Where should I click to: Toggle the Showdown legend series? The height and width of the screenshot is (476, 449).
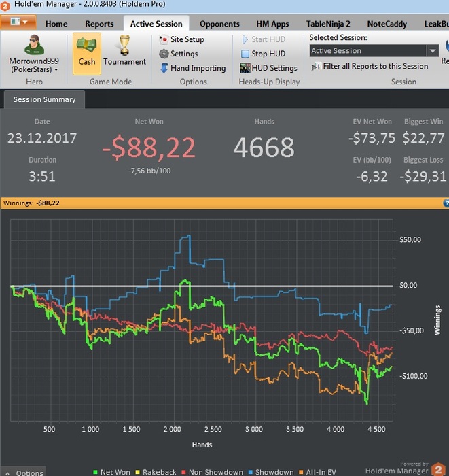pos(271,472)
